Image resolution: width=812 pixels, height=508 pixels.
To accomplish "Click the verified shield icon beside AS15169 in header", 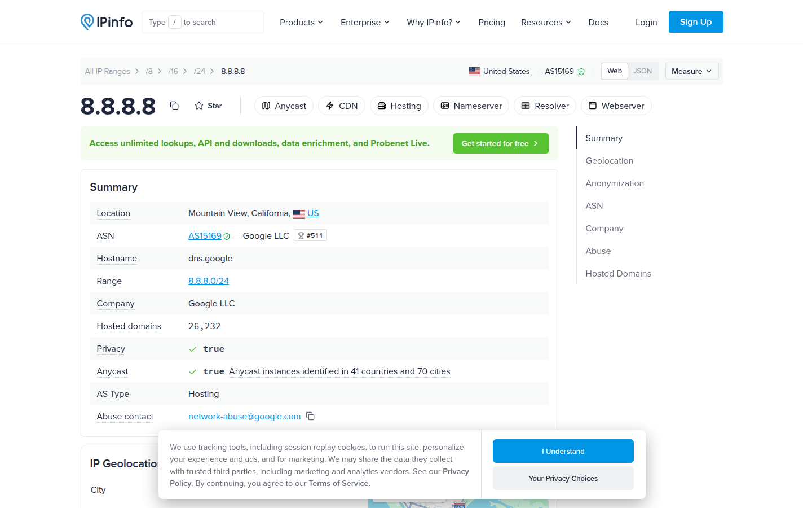I will (x=581, y=72).
